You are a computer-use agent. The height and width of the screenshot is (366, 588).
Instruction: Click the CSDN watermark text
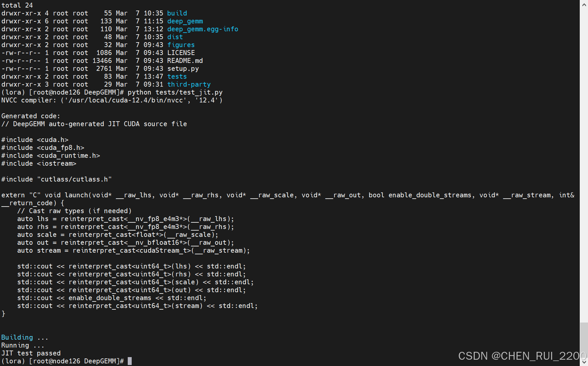point(522,356)
